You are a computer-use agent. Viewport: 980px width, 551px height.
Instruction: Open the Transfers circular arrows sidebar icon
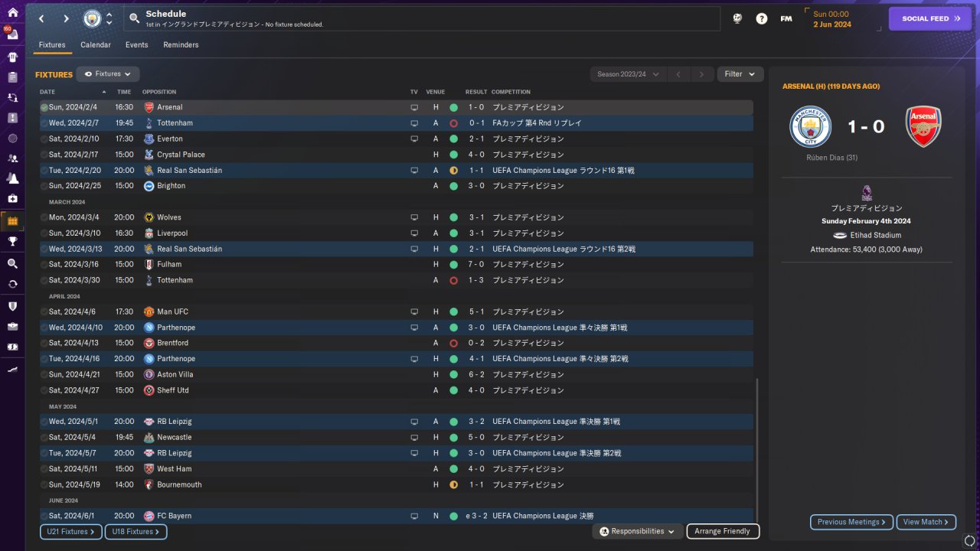tap(12, 284)
